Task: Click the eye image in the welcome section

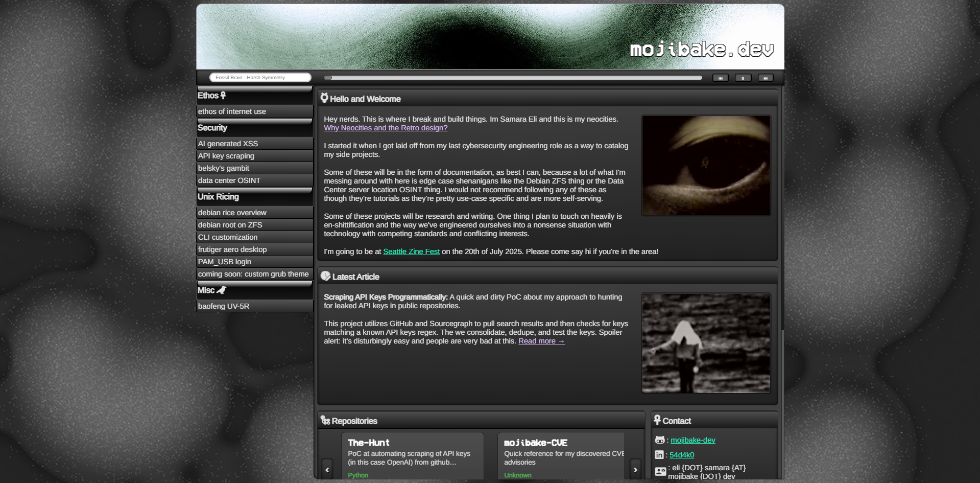Action: click(x=706, y=165)
